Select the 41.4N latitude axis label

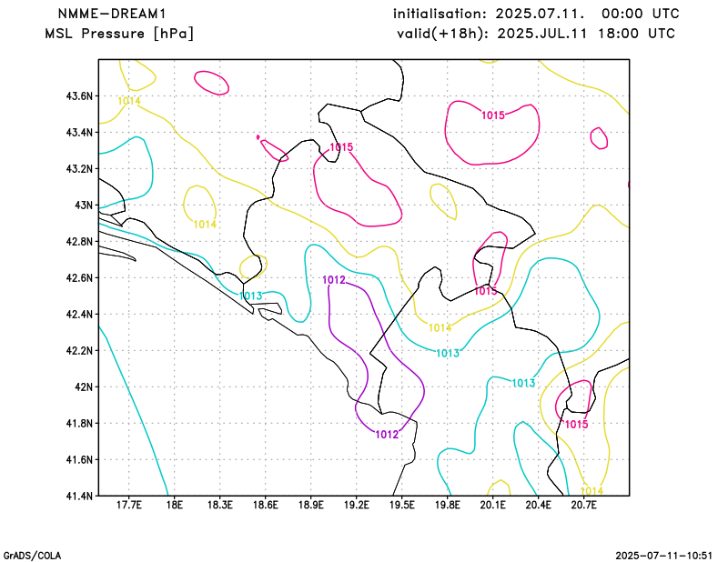point(79,496)
